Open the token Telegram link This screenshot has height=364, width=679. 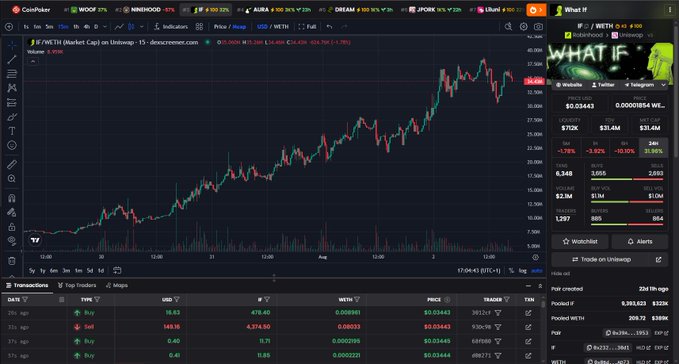[x=639, y=85]
